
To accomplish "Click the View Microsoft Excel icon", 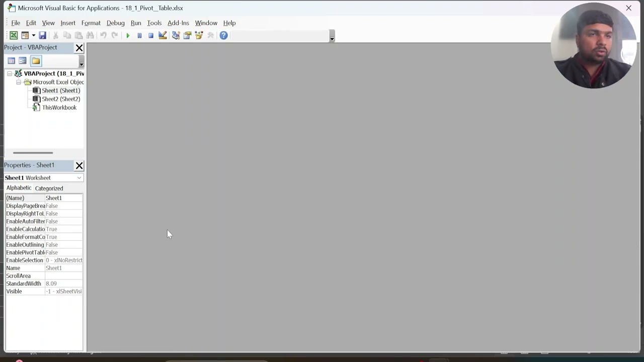I will (14, 35).
